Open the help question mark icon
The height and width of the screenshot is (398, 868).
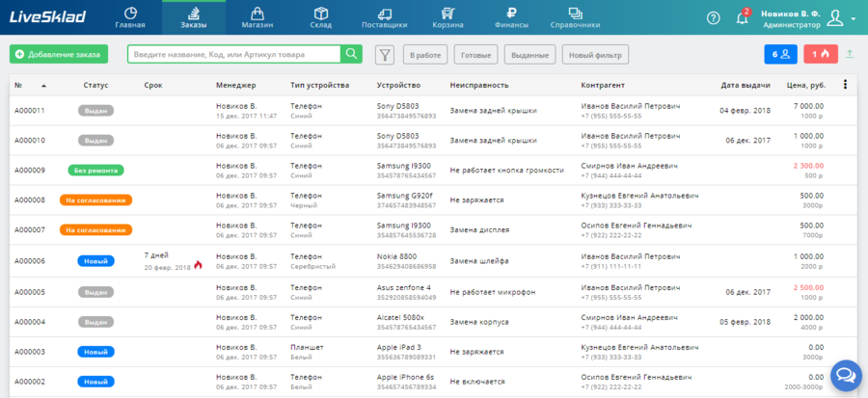click(x=714, y=18)
